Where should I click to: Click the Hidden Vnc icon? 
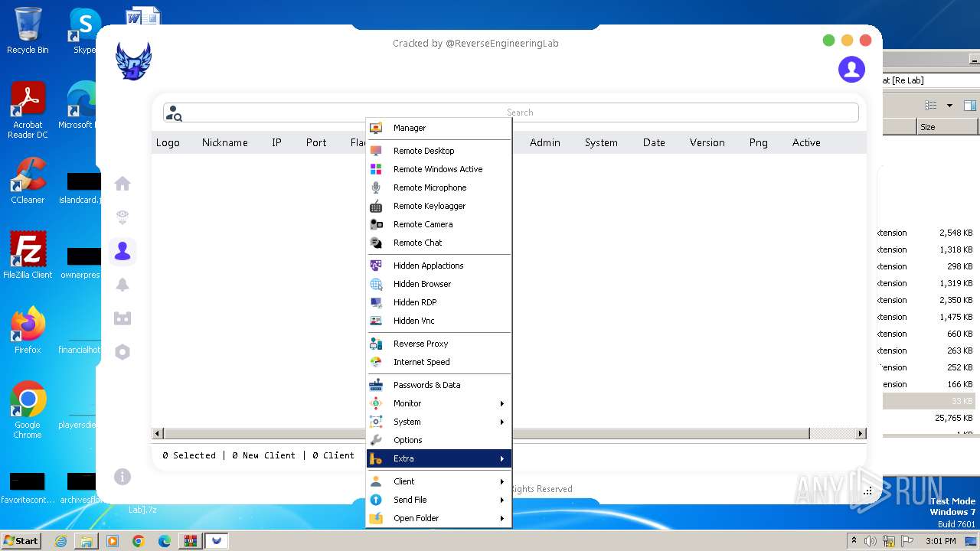(376, 321)
